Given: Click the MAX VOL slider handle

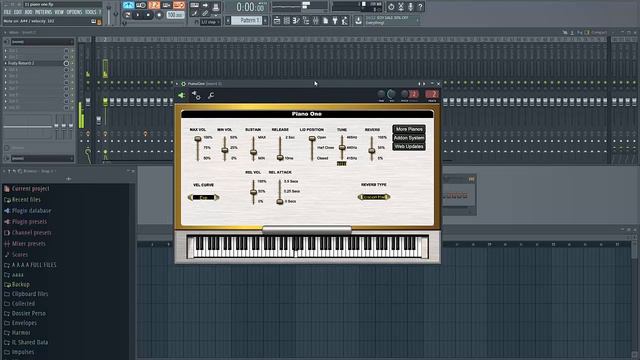Looking at the screenshot, I should click(198, 139).
